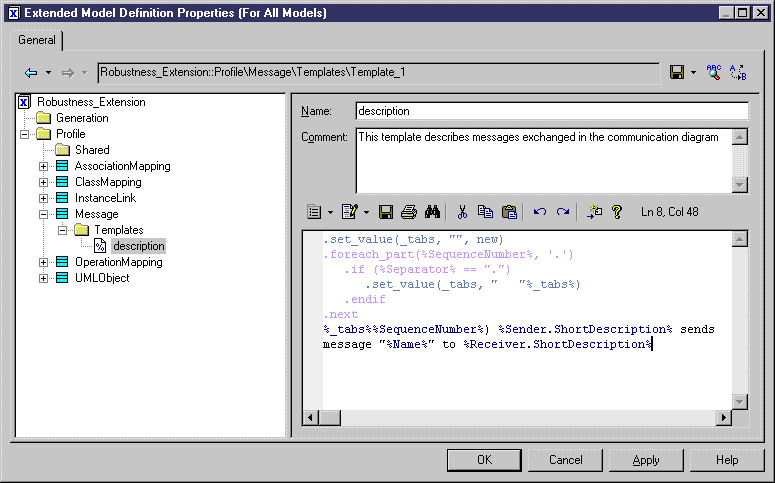Select UMLObject in the tree
The height and width of the screenshot is (483, 775).
[102, 278]
